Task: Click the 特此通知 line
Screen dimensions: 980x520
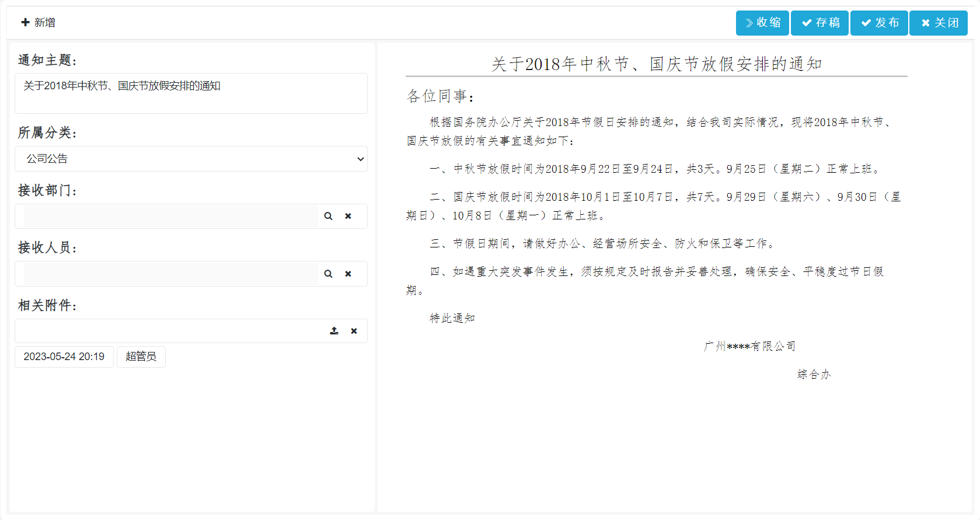Action: (x=452, y=318)
